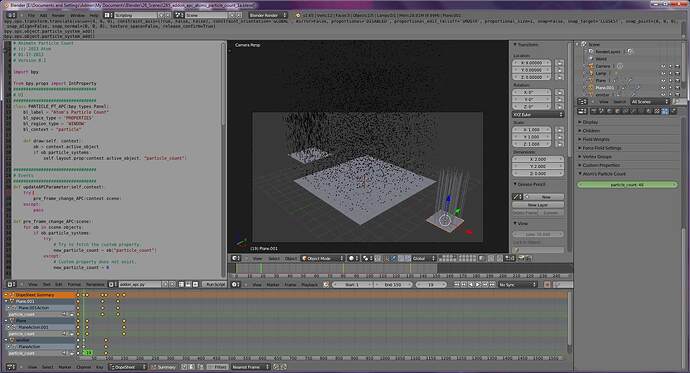Click the Camera object icon in outliner
Viewport: 690px width, 373px height.
[x=591, y=66]
